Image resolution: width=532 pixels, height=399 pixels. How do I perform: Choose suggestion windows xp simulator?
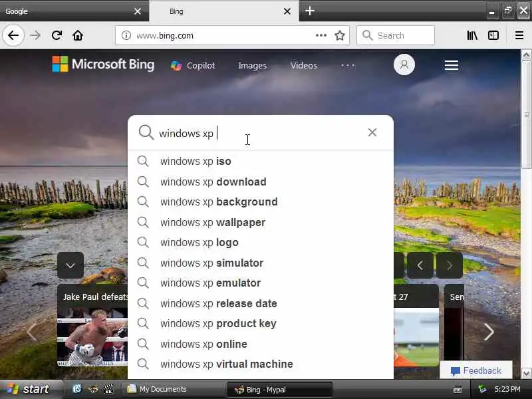point(261,263)
